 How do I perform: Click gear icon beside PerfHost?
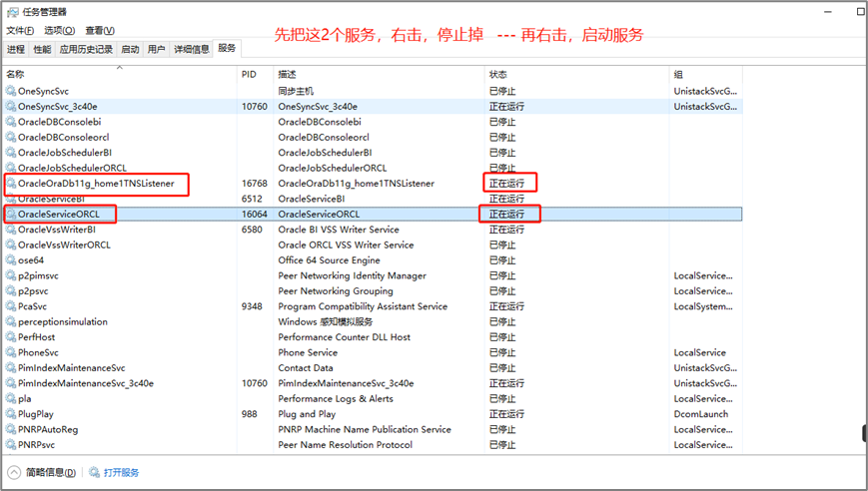click(x=11, y=336)
